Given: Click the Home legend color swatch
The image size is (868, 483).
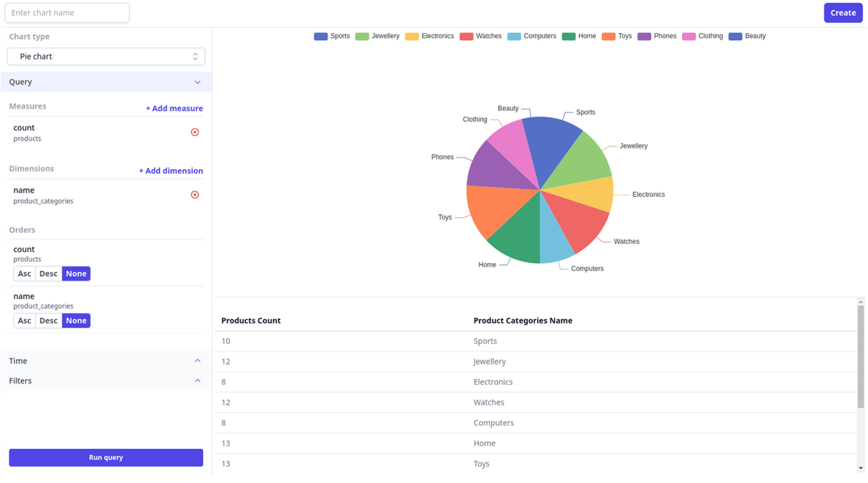Looking at the screenshot, I should click(x=569, y=36).
